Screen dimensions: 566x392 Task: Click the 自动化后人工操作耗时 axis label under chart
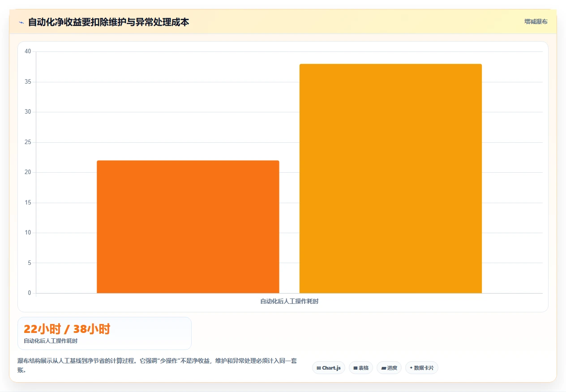pos(289,301)
